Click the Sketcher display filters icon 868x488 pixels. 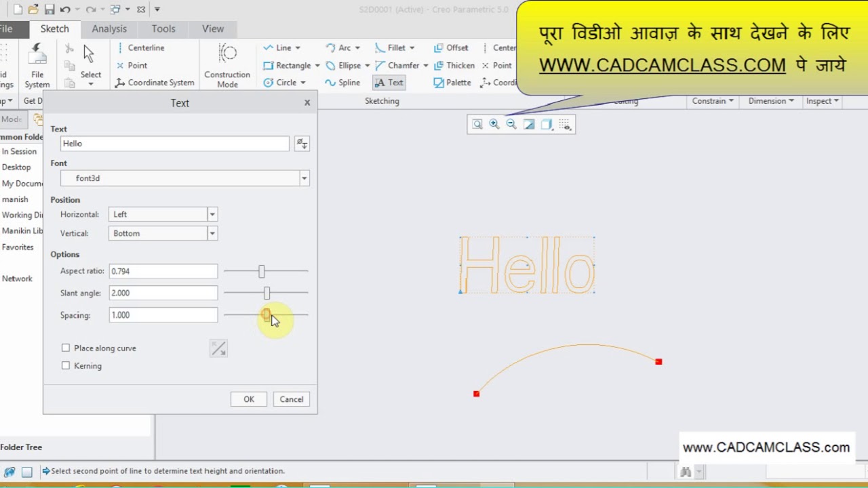565,124
